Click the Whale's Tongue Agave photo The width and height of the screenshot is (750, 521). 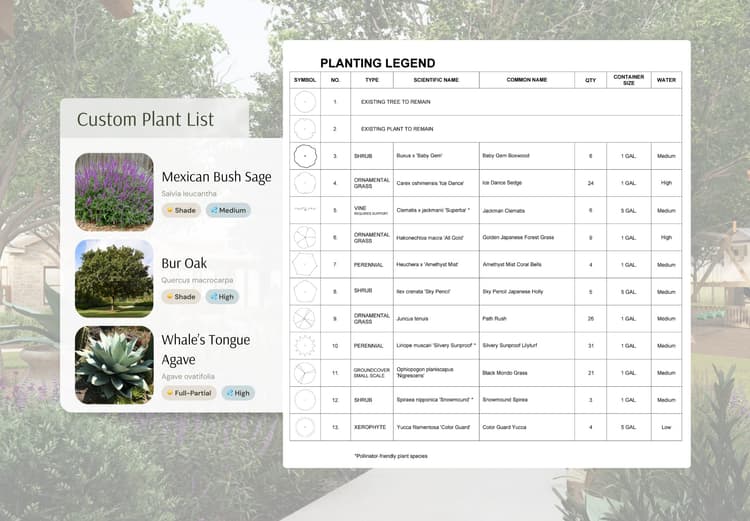tap(114, 365)
